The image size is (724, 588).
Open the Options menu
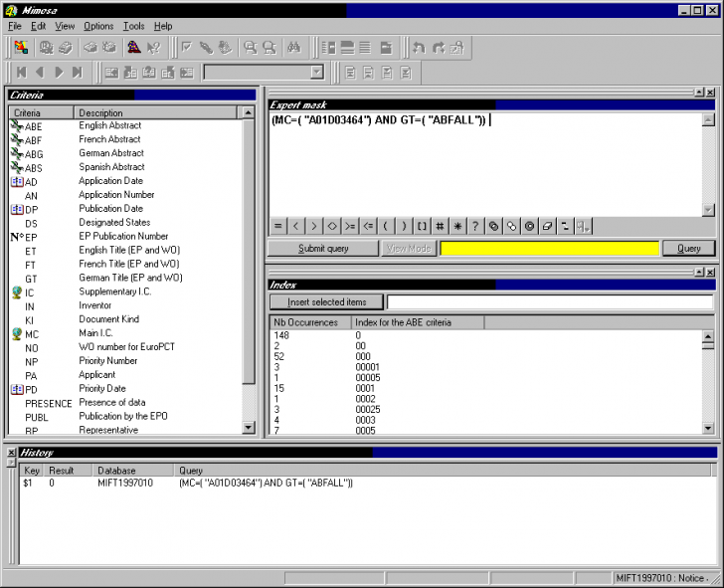click(x=98, y=26)
